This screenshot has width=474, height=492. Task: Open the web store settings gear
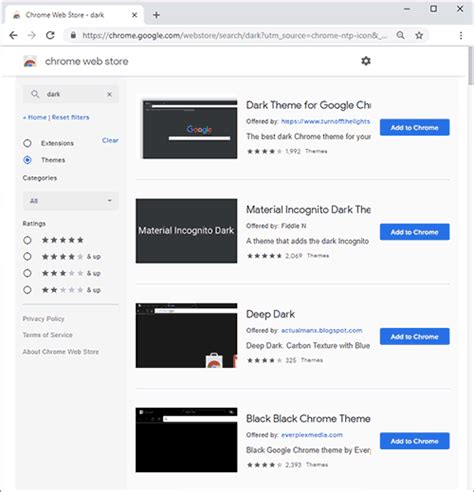point(366,61)
